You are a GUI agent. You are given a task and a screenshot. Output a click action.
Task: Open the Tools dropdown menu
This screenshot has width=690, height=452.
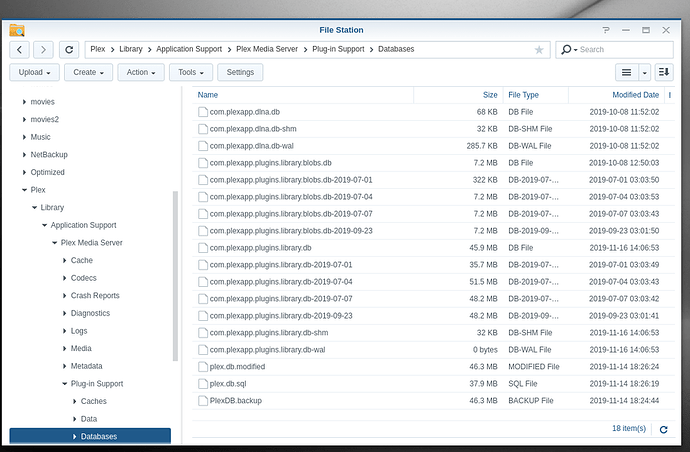tap(191, 72)
